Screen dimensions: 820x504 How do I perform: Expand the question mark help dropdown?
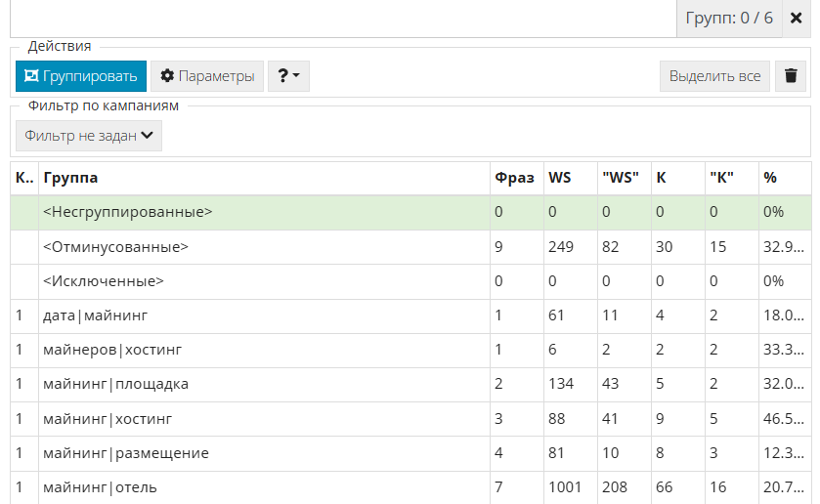coord(288,76)
